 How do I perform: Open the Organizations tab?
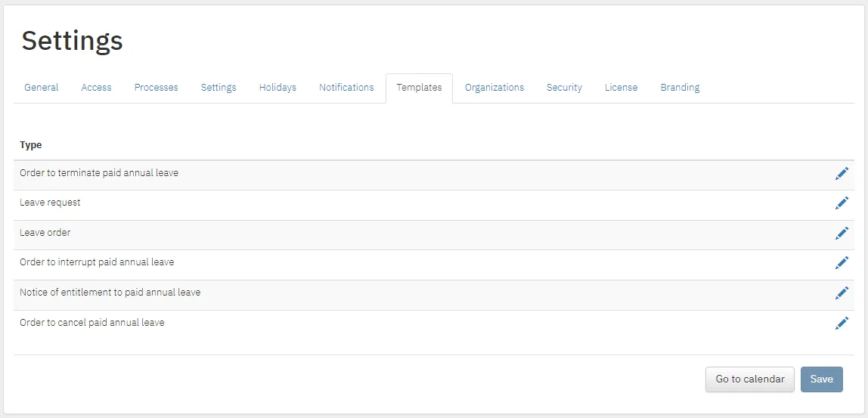point(494,88)
